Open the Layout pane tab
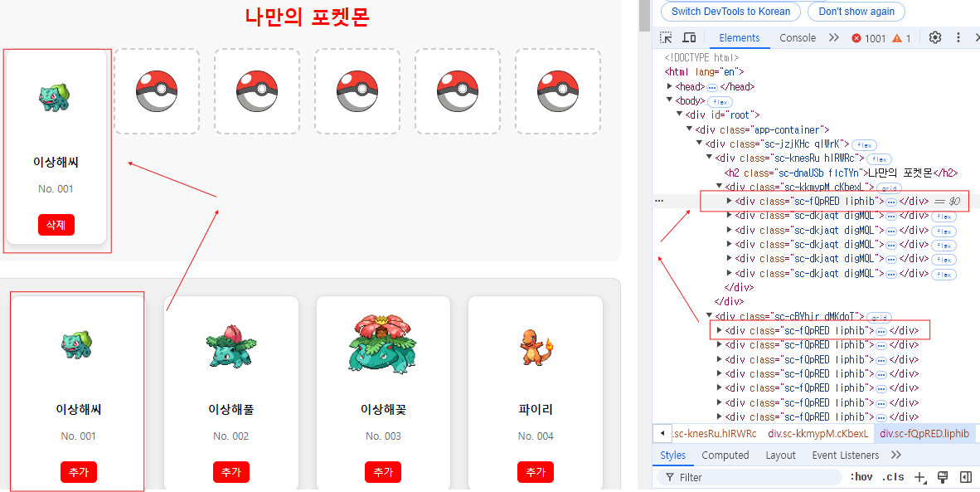980x492 pixels. point(781,455)
